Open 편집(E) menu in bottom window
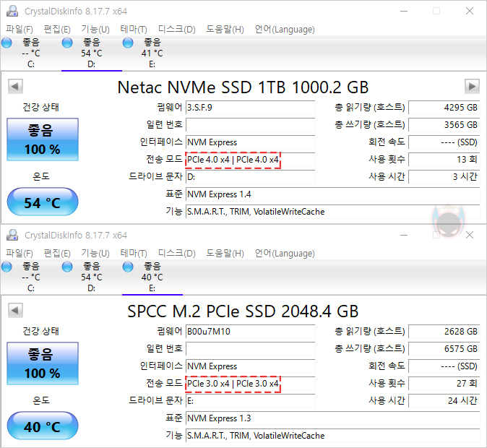 click(57, 253)
